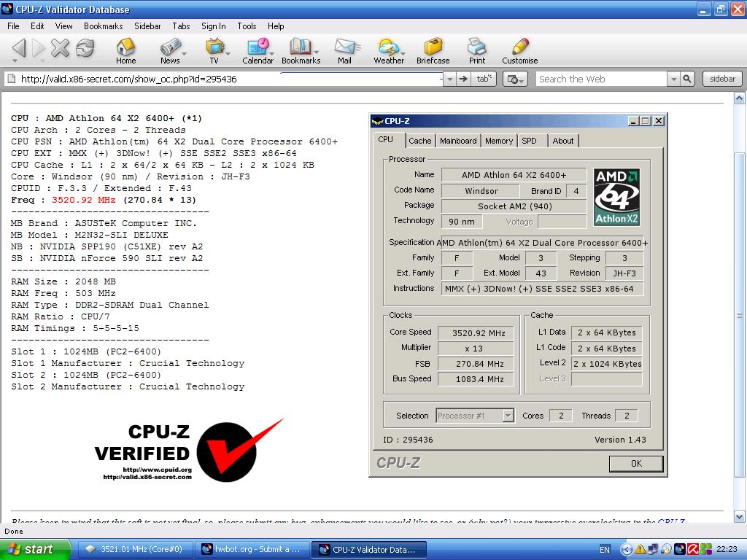Click the AMD Athlon X2 logo image
The image size is (747, 560).
click(x=616, y=197)
